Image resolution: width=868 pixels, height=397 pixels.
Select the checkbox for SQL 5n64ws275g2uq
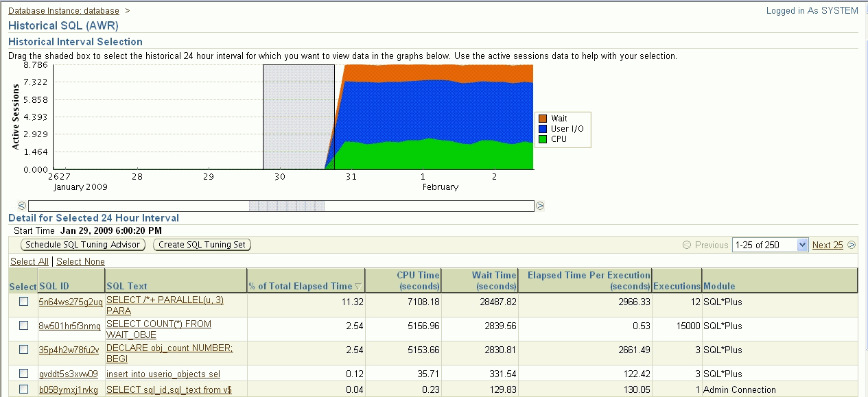point(23,301)
